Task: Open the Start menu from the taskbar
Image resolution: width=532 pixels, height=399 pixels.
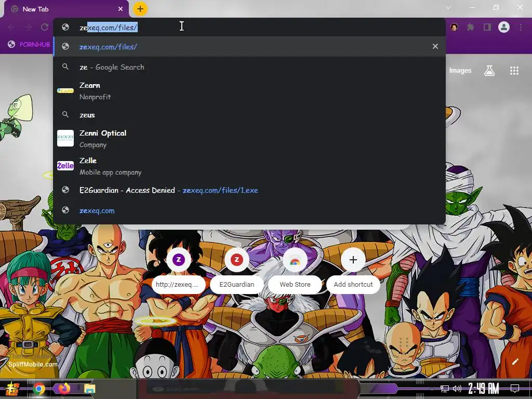Action: [x=12, y=389]
